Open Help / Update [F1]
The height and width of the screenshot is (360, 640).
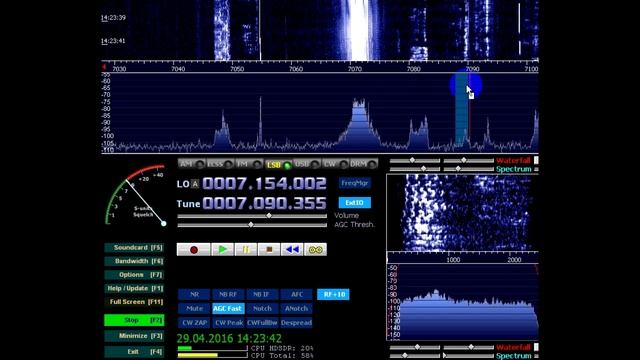(x=134, y=288)
